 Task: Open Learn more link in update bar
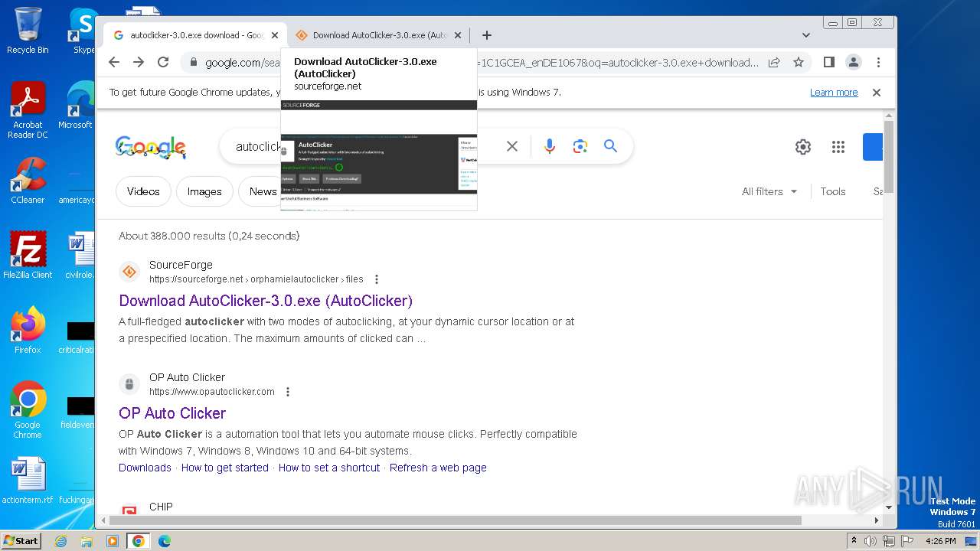coord(834,93)
